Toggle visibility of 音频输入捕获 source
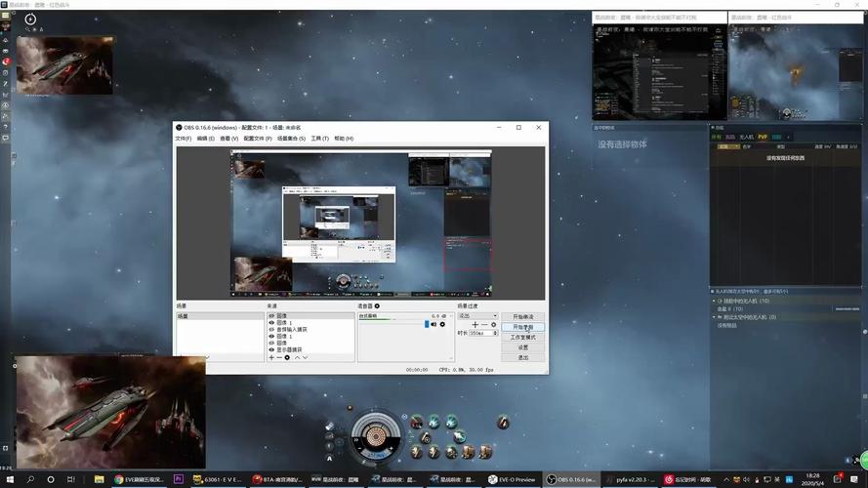The image size is (868, 488). pos(271,330)
